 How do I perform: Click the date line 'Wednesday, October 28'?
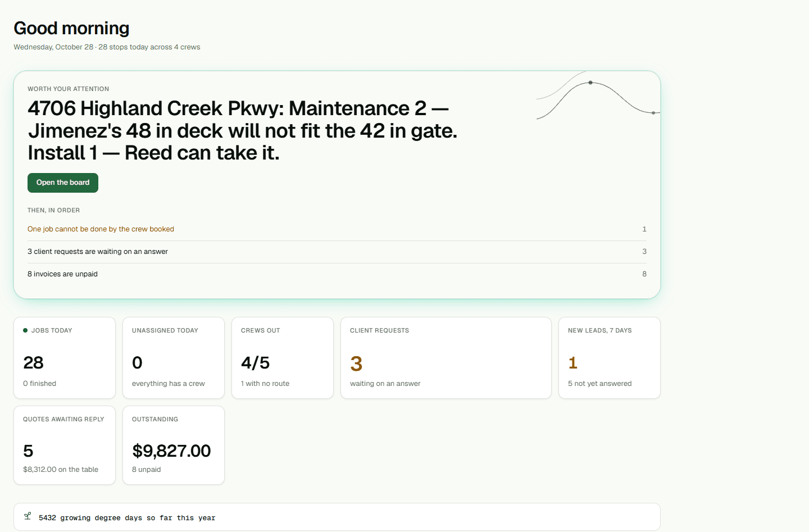(x=107, y=47)
